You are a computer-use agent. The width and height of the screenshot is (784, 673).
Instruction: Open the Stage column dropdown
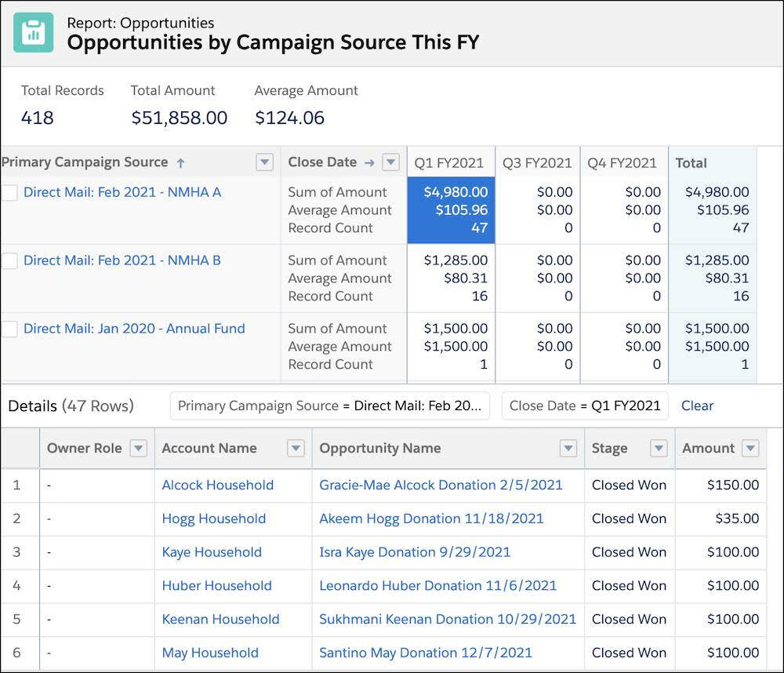(657, 448)
